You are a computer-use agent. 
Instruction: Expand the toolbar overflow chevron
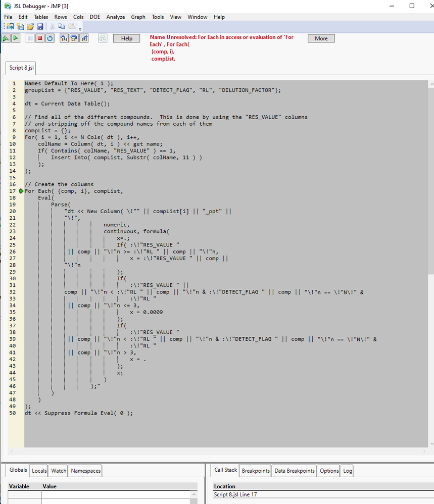pos(80,29)
